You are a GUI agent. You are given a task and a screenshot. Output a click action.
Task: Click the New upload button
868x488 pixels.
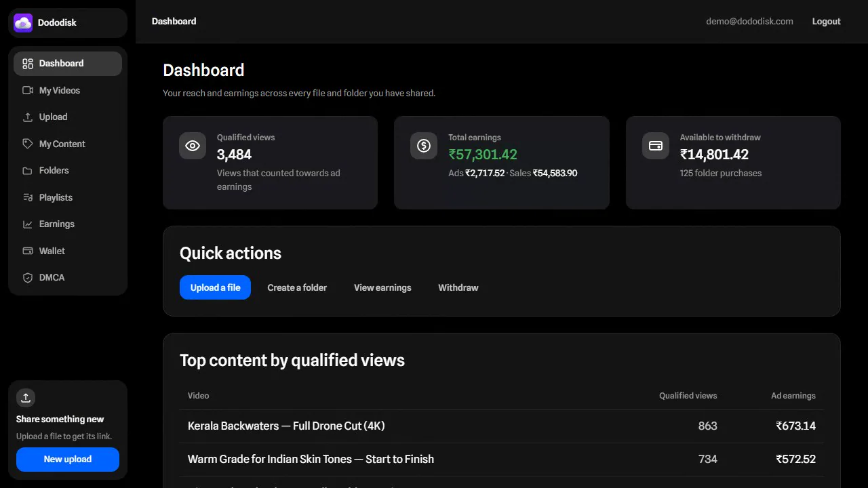(x=68, y=460)
